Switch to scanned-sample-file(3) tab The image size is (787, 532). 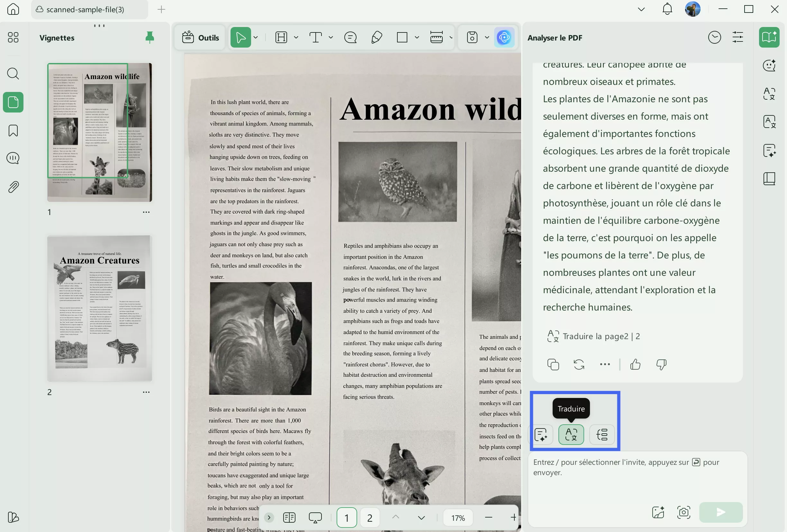point(85,9)
